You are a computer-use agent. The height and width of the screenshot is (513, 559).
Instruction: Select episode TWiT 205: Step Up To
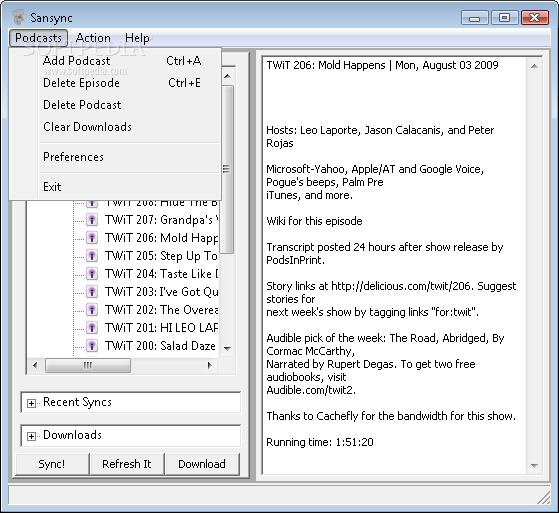[161, 256]
